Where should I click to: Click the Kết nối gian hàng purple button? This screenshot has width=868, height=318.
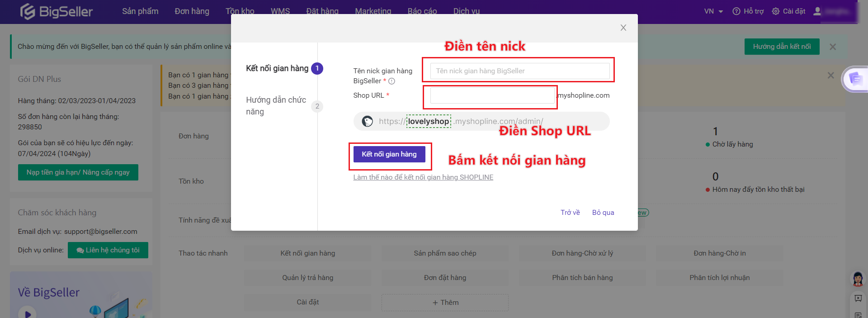tap(389, 154)
